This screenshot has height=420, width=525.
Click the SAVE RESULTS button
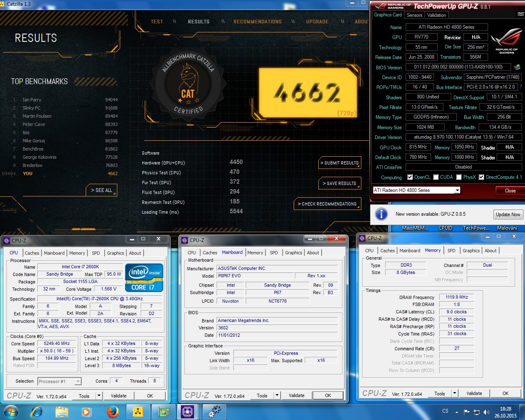(x=340, y=183)
